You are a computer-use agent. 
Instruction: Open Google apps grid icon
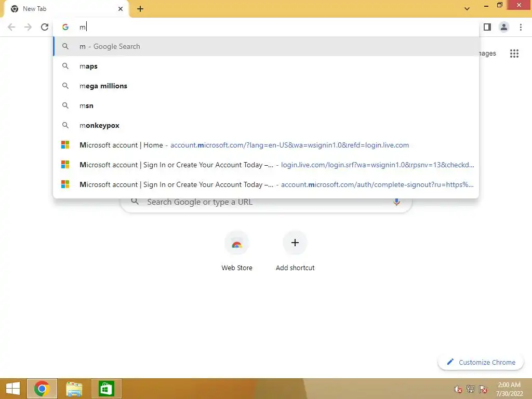pyautogui.click(x=514, y=54)
